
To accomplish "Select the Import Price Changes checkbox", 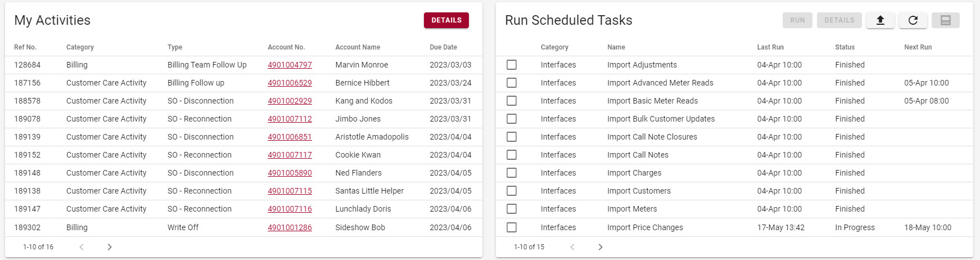I will 512,227.
